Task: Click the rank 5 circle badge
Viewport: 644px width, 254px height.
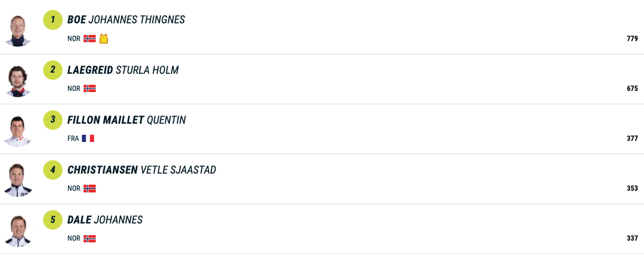Action: click(53, 220)
